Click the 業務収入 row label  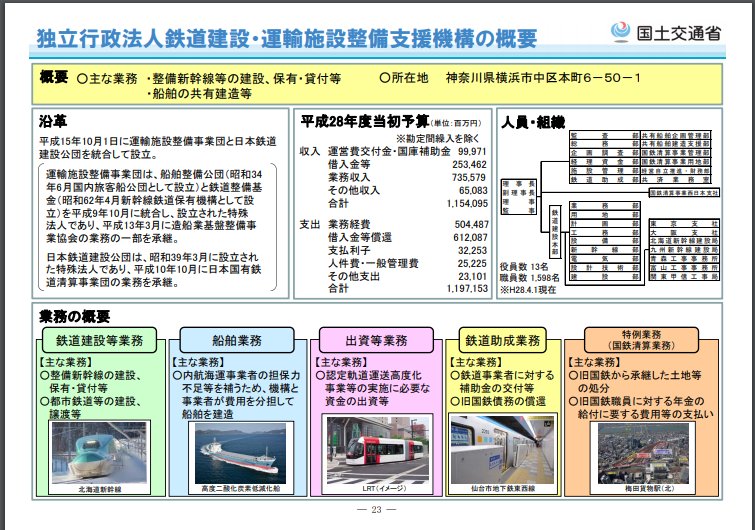tap(349, 177)
